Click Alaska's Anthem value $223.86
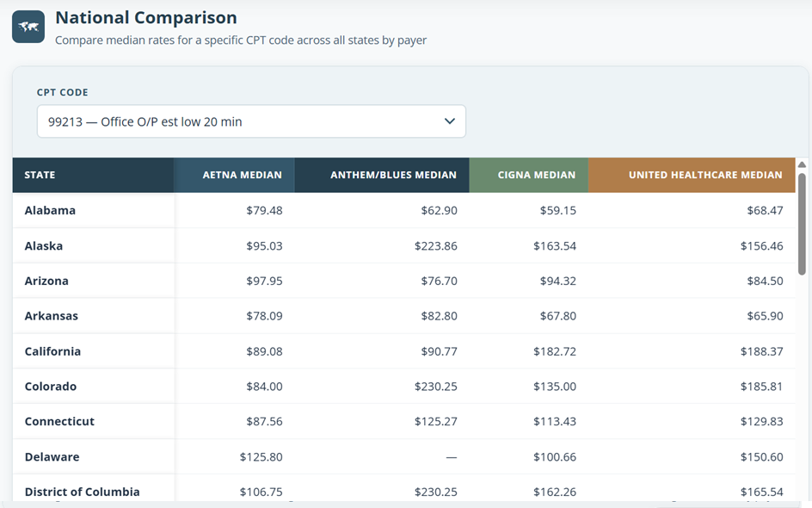Image resolution: width=812 pixels, height=508 pixels. (435, 245)
